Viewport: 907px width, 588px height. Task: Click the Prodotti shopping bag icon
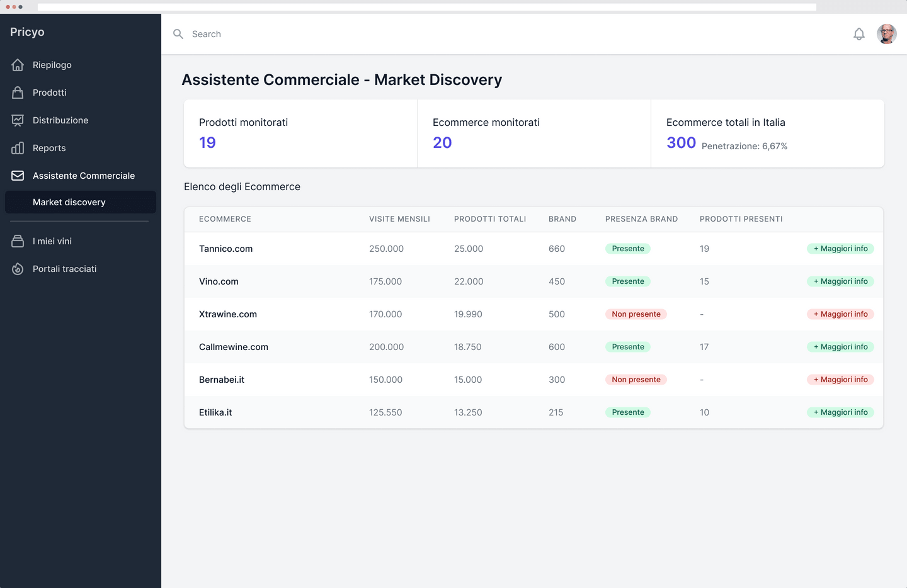tap(18, 93)
